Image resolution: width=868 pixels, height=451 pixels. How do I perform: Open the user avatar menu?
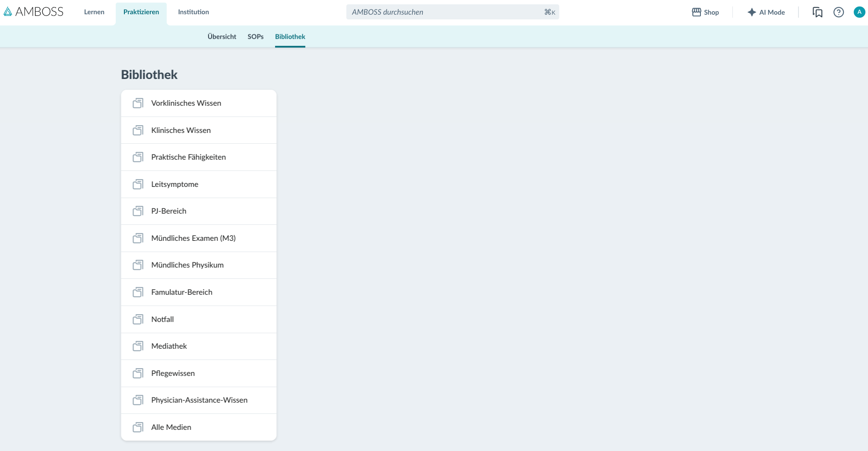pyautogui.click(x=859, y=12)
